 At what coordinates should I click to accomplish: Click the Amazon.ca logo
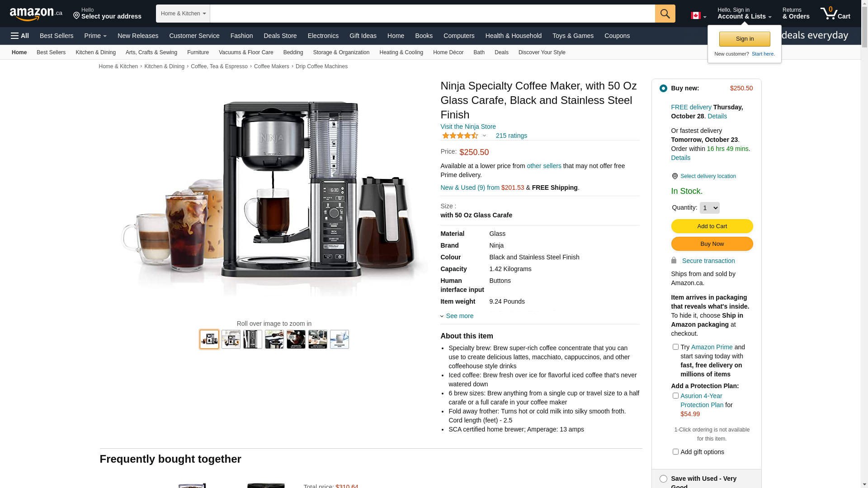(36, 14)
